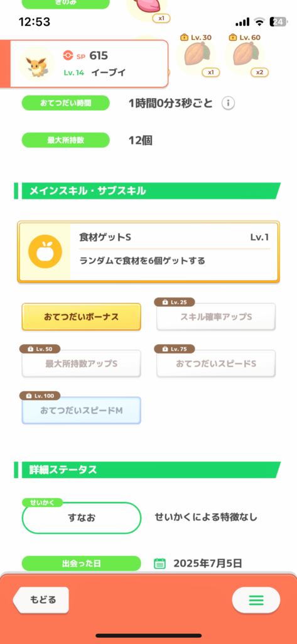Tap the orange apple skill icon
297x644 pixels.
pos(45,252)
